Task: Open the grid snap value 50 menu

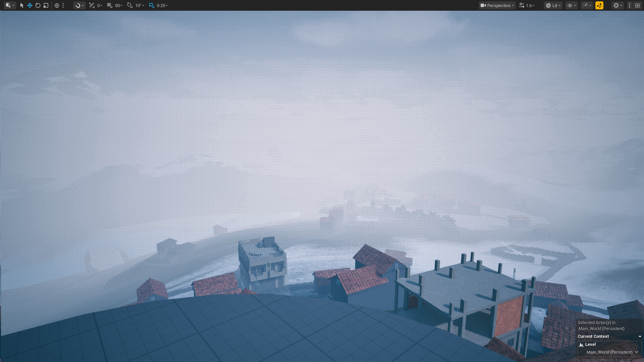Action: [119, 5]
